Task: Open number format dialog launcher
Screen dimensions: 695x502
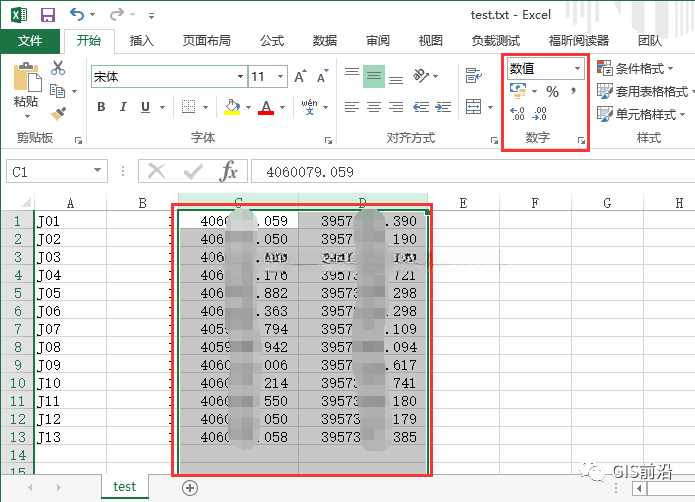Action: pos(581,140)
